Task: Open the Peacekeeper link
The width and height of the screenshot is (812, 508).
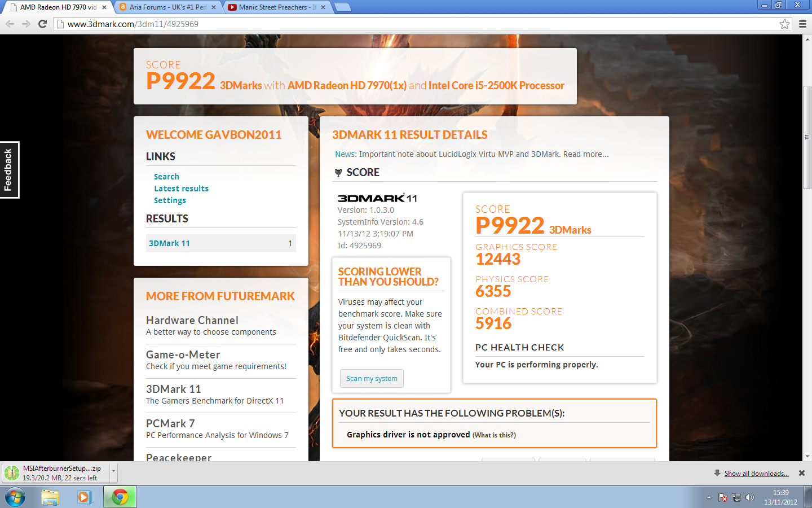Action: pyautogui.click(x=179, y=457)
